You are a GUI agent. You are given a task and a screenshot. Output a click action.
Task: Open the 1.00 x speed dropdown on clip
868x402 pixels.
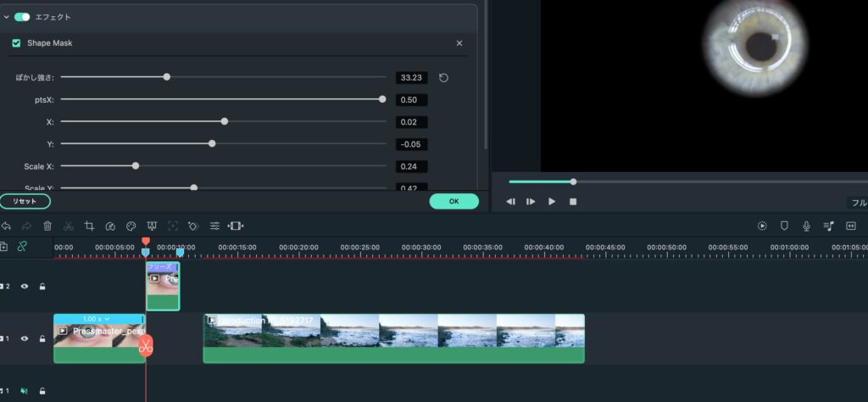97,319
